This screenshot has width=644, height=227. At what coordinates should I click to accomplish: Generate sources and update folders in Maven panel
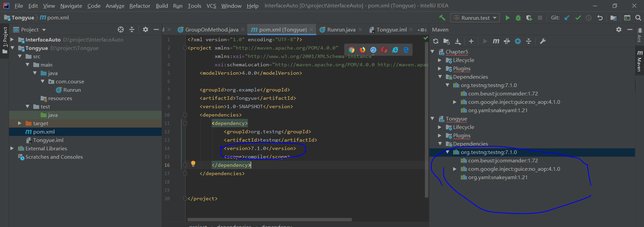tap(446, 41)
